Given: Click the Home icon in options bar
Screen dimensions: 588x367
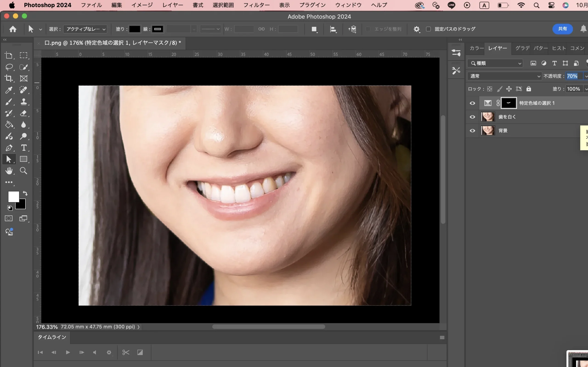Looking at the screenshot, I should pos(13,29).
